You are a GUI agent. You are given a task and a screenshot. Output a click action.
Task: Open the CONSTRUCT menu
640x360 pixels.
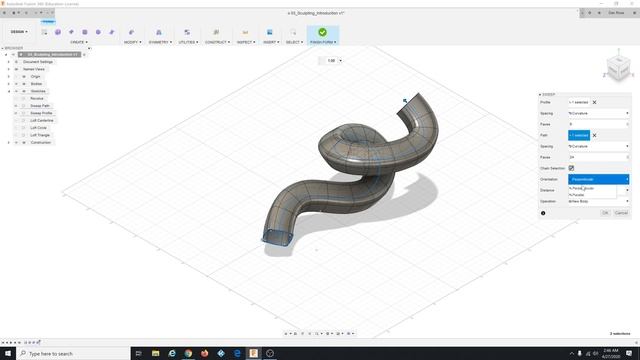pos(217,42)
